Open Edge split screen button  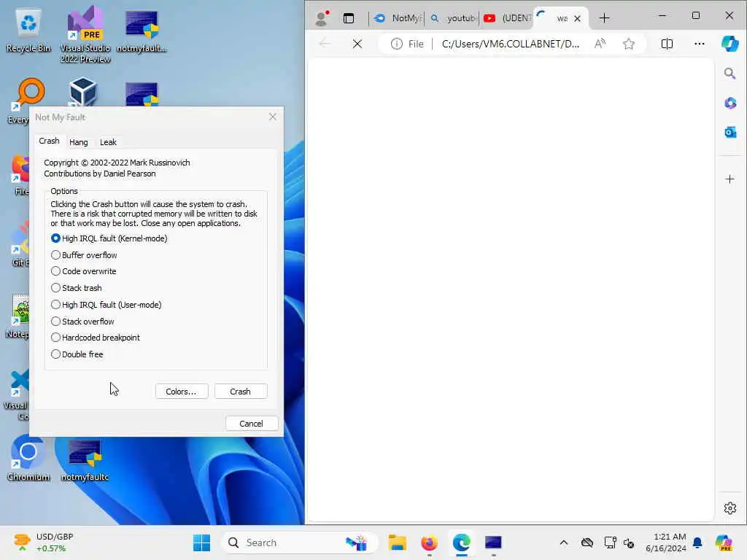[x=667, y=44]
